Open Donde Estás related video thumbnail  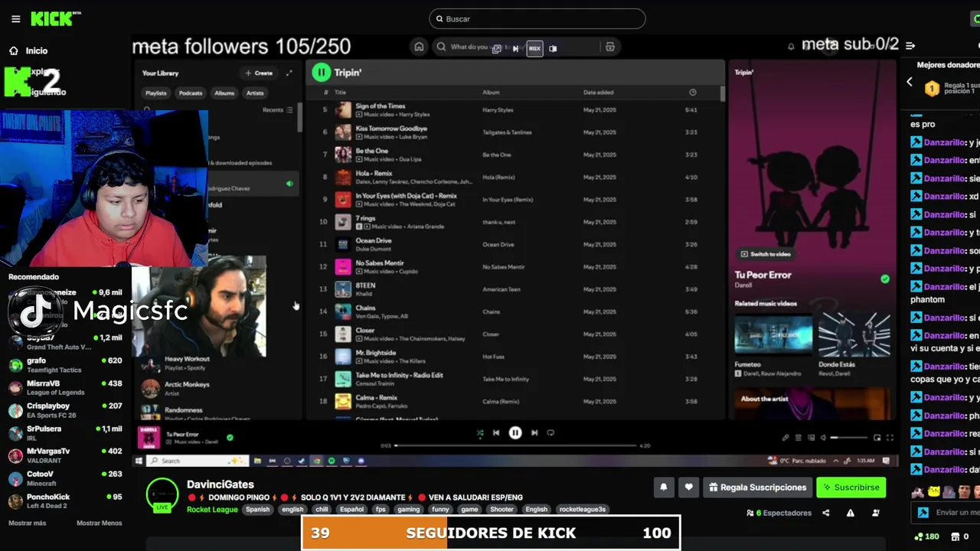[x=854, y=334]
